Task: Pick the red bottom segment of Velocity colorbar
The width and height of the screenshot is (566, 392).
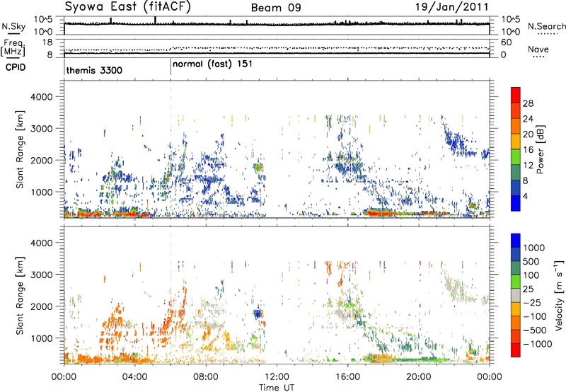Action: click(x=516, y=350)
